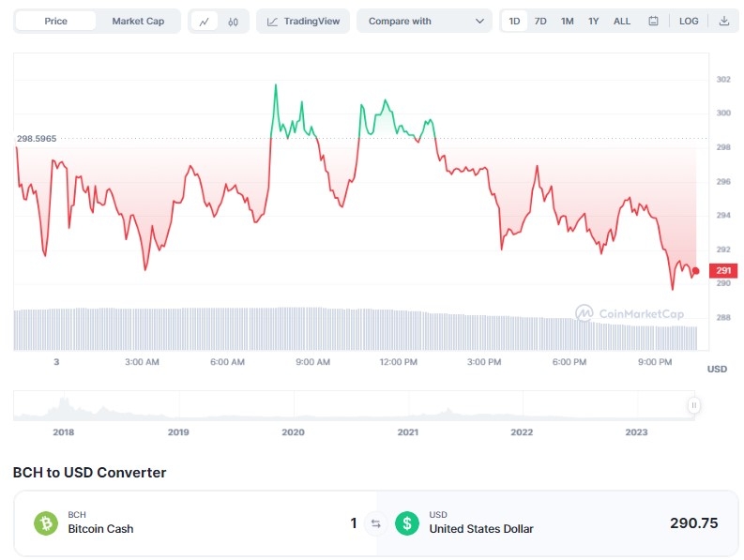Click the 298.5965 opening price label
The height and width of the screenshot is (560, 744).
[37, 139]
